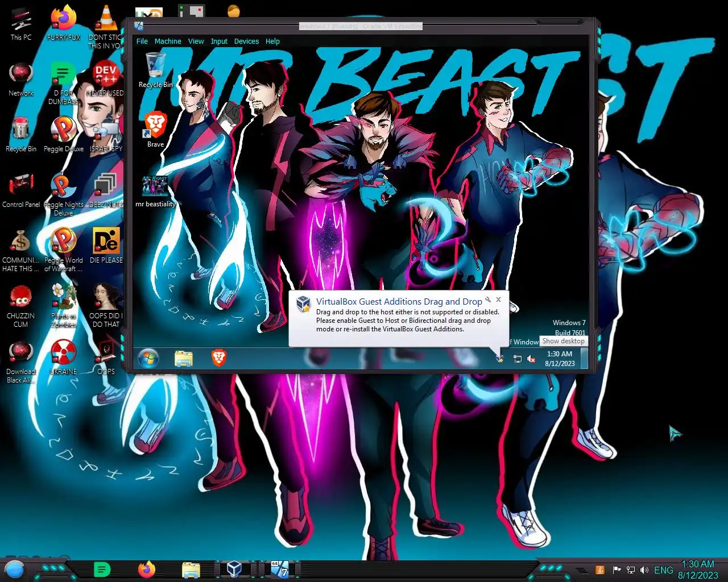Image resolution: width=728 pixels, height=582 pixels.
Task: Open the Windows 7 Start orb in VM
Action: coord(148,359)
